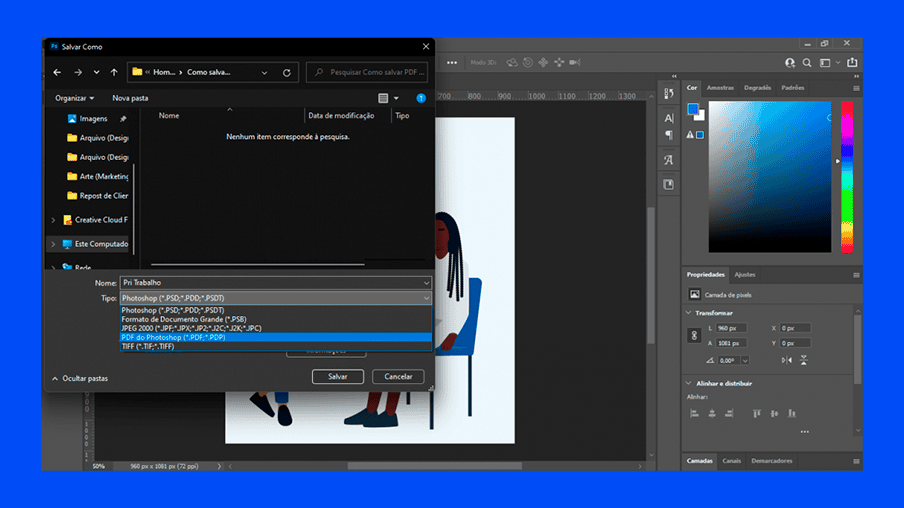Click the Salvar button
Image resolution: width=904 pixels, height=508 pixels.
tap(338, 377)
